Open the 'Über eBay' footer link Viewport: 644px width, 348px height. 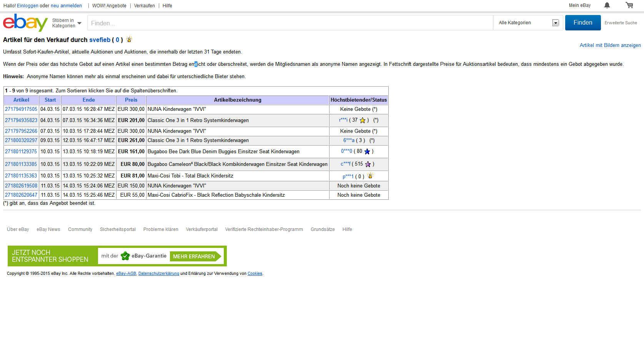[x=18, y=229]
